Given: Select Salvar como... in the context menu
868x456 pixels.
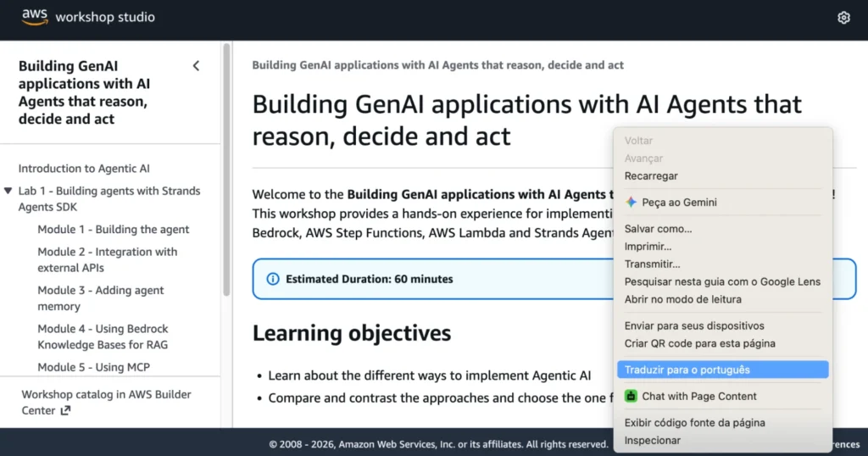Looking at the screenshot, I should 722,229.
